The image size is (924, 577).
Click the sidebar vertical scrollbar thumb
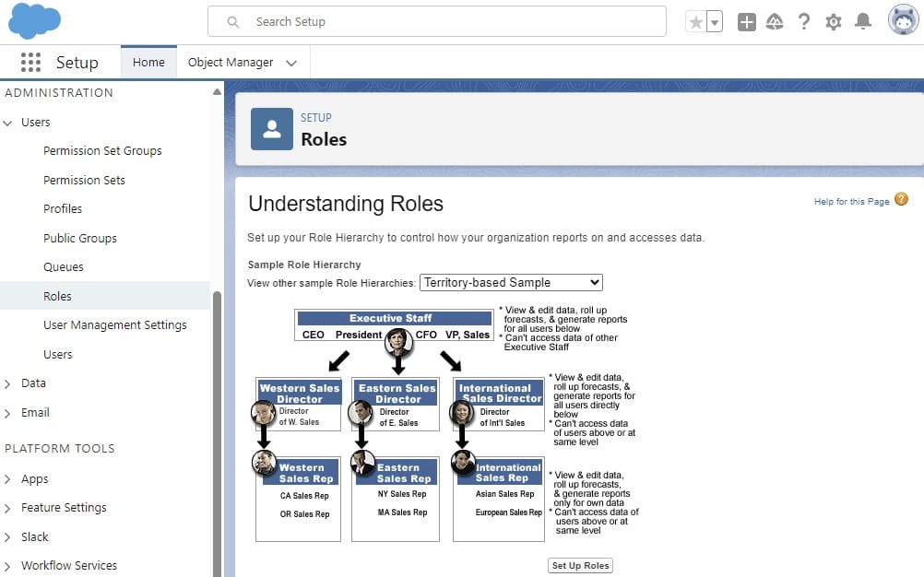point(217,433)
